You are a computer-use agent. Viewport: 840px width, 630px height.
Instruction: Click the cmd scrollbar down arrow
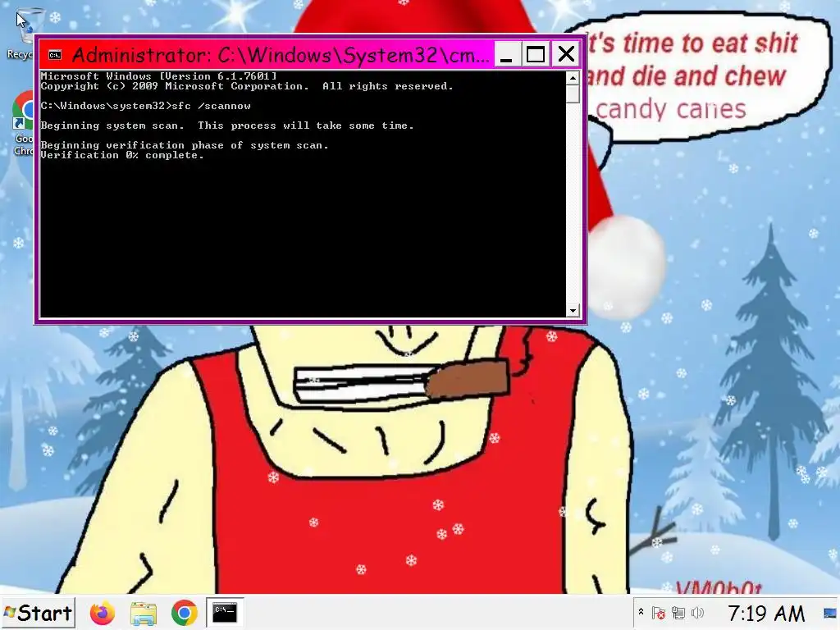(x=573, y=311)
